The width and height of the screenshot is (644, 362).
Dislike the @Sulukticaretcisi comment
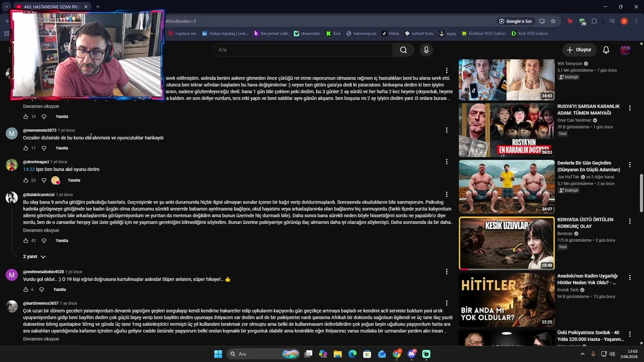pyautogui.click(x=44, y=241)
